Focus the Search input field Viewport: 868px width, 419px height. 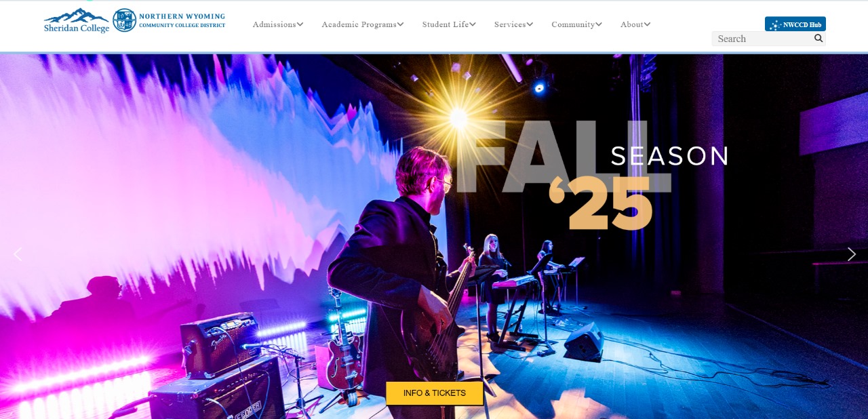[x=762, y=39]
